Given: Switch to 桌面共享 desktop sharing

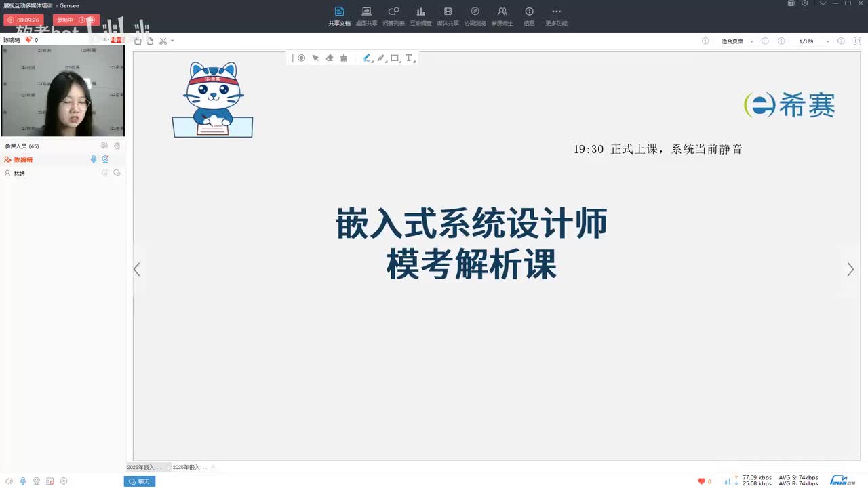Looking at the screenshot, I should click(366, 16).
